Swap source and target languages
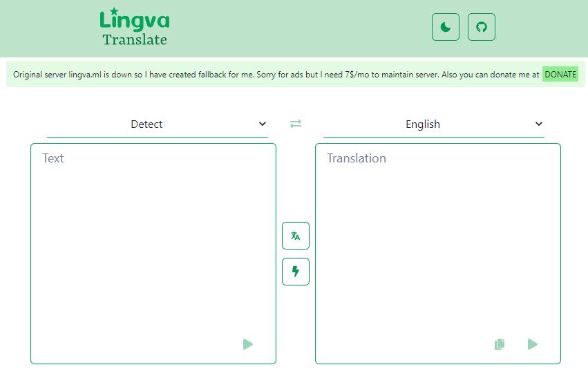Viewport: 588px width, 376px height. (296, 124)
